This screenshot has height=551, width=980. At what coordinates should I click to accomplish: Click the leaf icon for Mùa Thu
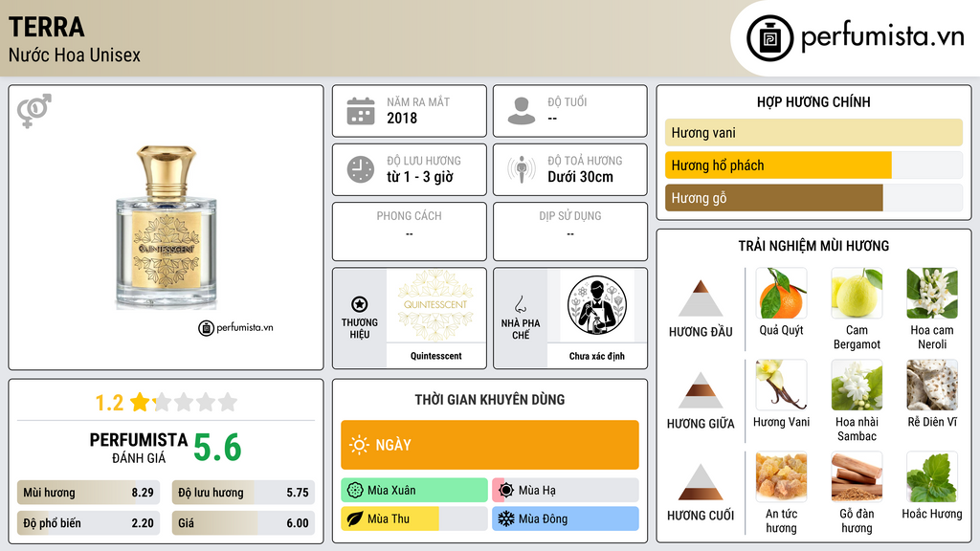pos(355,518)
